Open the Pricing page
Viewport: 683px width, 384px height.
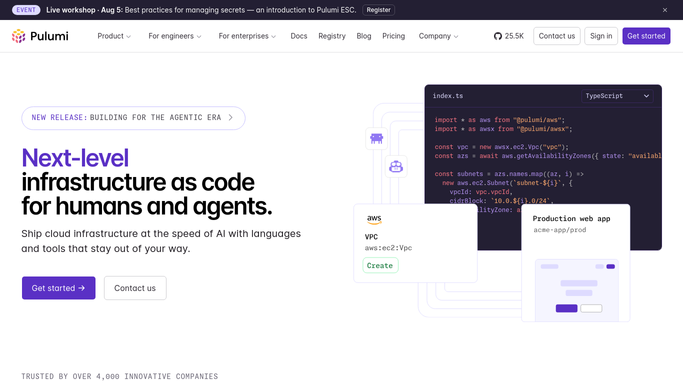393,36
